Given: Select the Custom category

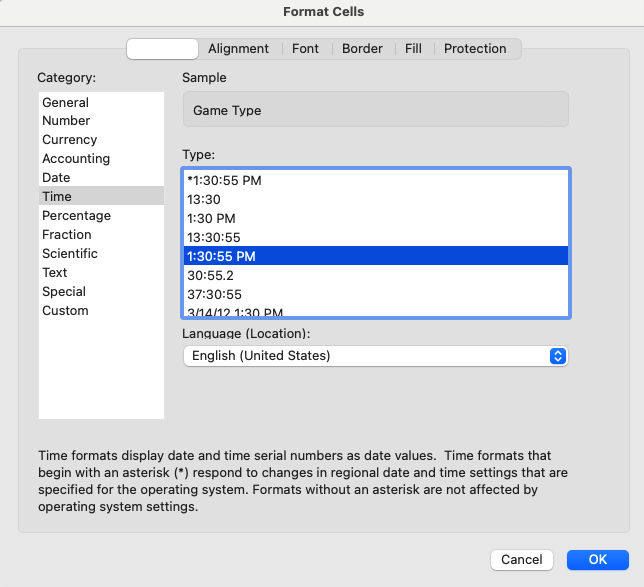Looking at the screenshot, I should point(65,311).
